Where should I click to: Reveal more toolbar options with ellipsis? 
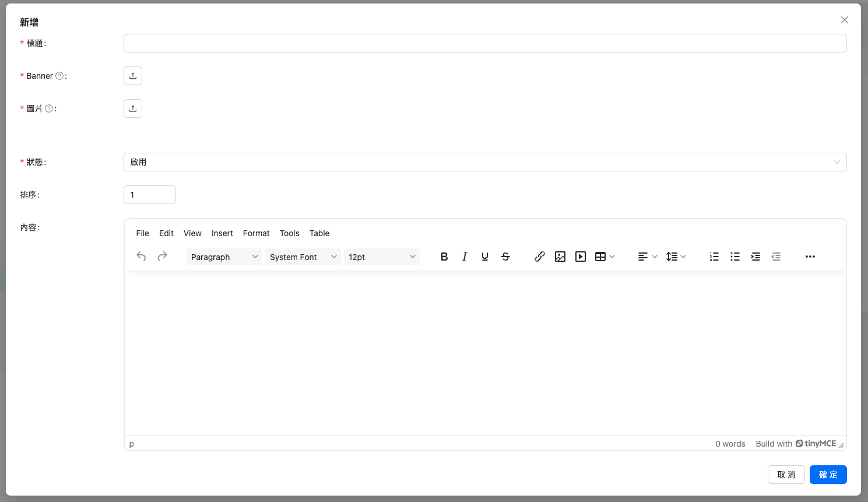(x=810, y=257)
